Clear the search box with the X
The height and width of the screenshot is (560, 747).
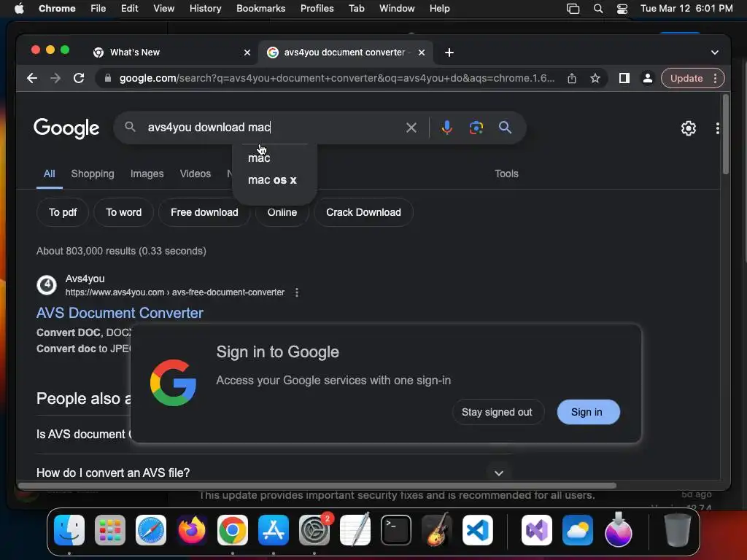411,128
